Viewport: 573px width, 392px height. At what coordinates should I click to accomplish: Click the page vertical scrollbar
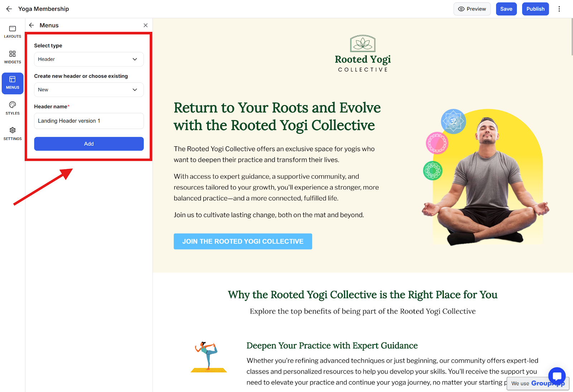pos(572,37)
